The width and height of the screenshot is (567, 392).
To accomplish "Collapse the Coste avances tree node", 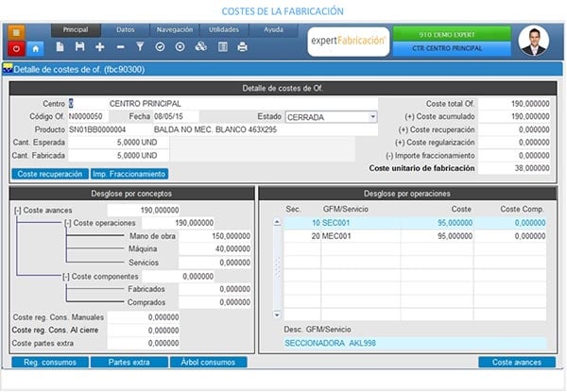I will pos(18,209).
